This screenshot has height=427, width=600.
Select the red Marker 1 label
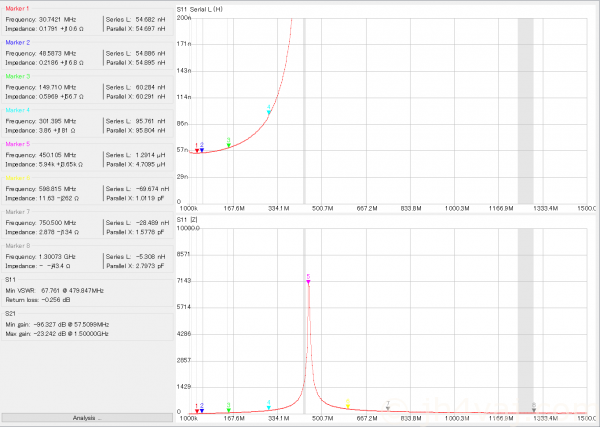click(x=17, y=8)
